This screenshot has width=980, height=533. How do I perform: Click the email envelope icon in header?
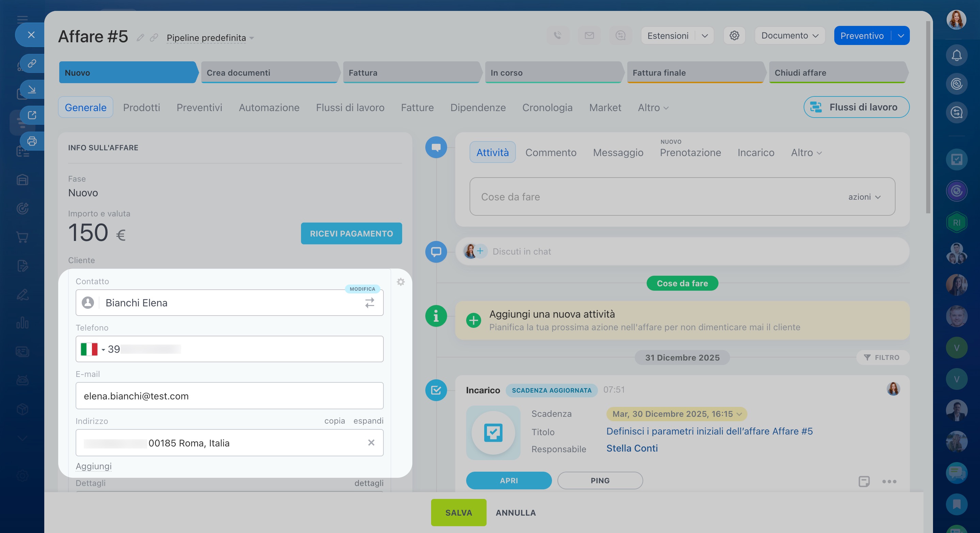tap(589, 35)
